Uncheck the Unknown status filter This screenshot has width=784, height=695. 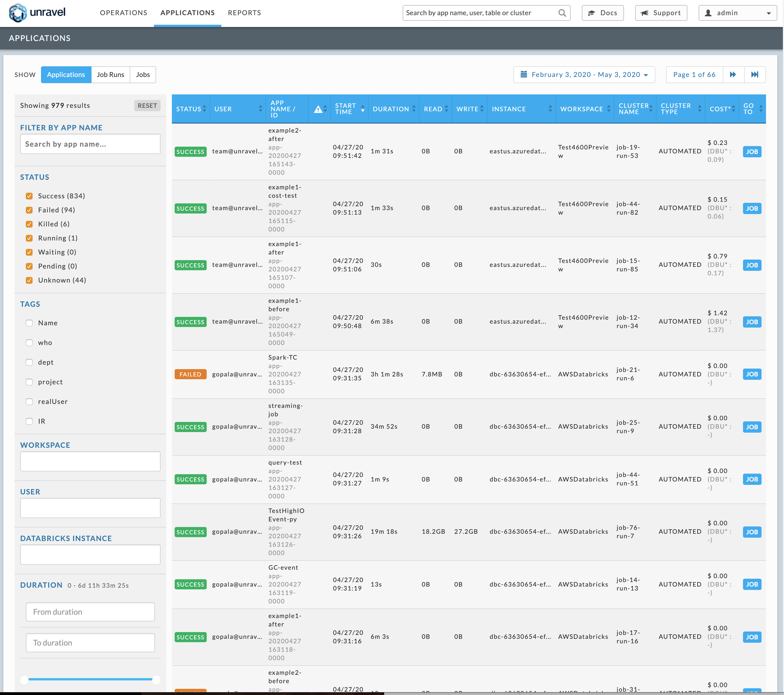point(29,281)
